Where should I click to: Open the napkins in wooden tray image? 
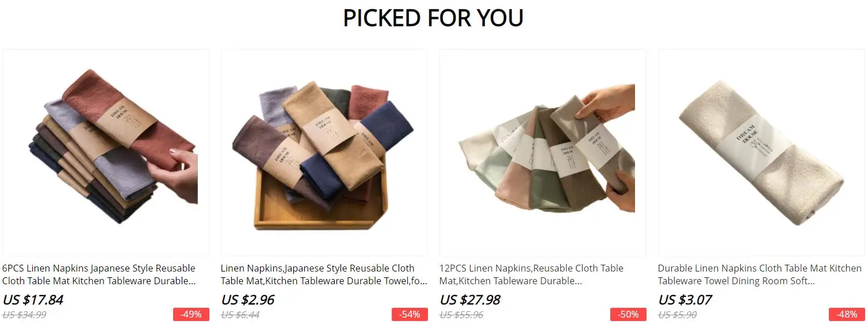pos(324,152)
